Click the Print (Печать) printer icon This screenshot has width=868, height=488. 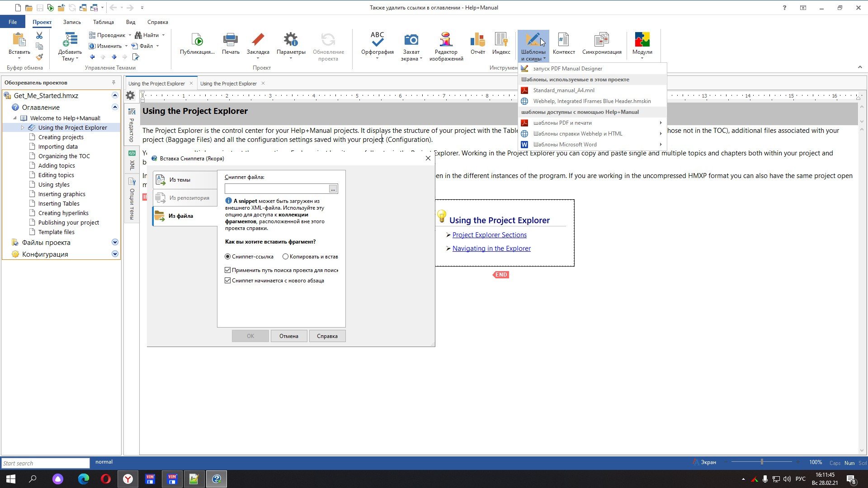[x=231, y=40]
